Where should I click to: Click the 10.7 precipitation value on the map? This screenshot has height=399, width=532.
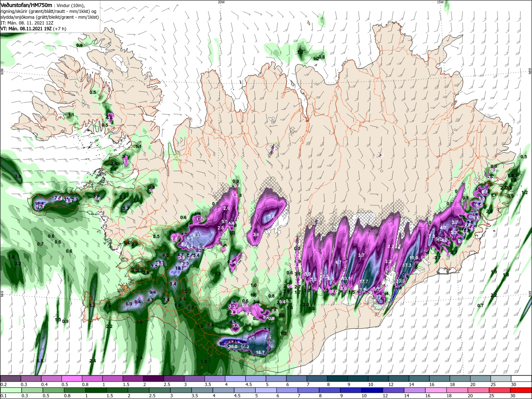(x=179, y=268)
